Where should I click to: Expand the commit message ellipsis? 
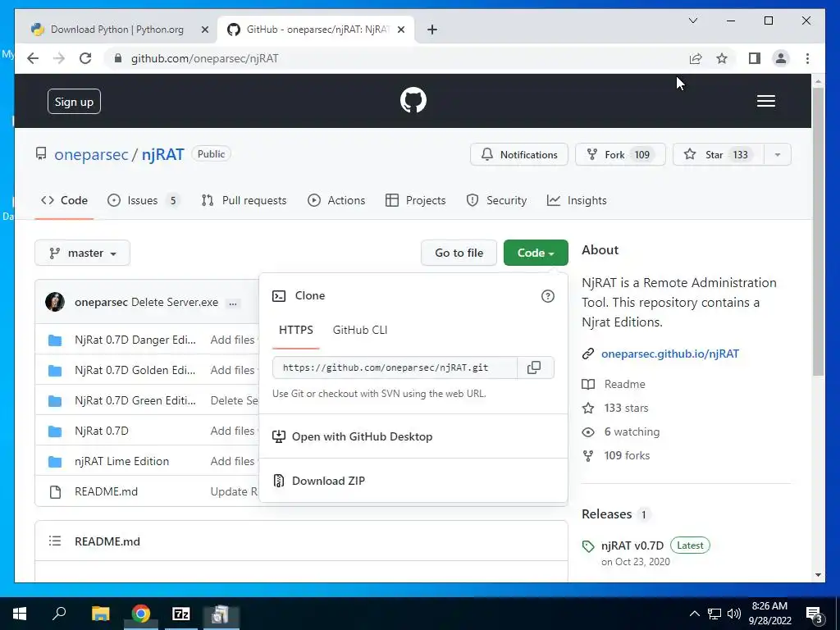click(232, 304)
